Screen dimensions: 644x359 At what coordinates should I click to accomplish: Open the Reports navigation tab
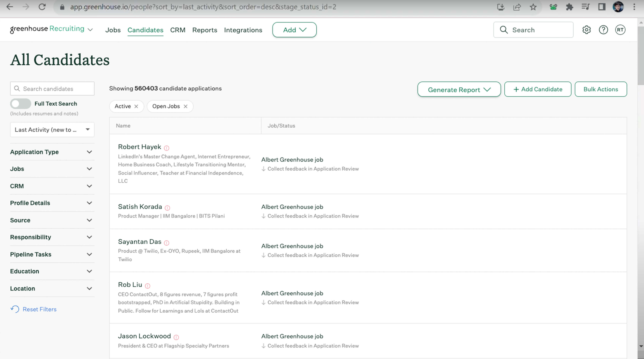point(204,30)
